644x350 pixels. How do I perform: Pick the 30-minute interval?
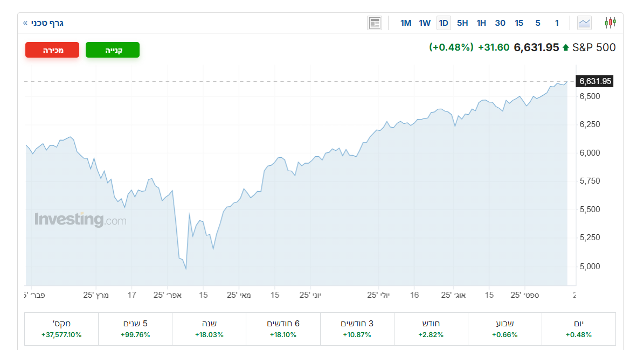(x=500, y=23)
